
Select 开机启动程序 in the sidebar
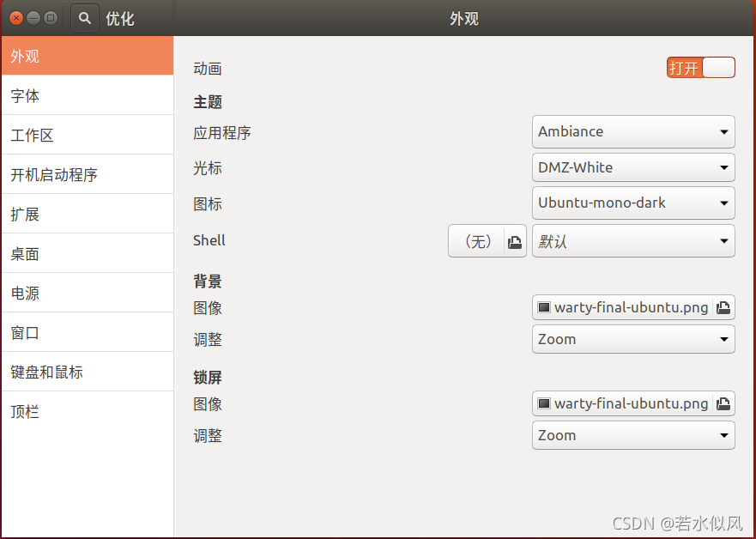point(88,174)
